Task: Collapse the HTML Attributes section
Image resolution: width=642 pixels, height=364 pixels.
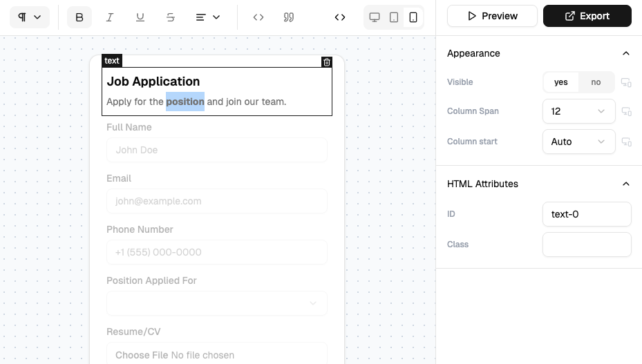Action: coord(625,184)
